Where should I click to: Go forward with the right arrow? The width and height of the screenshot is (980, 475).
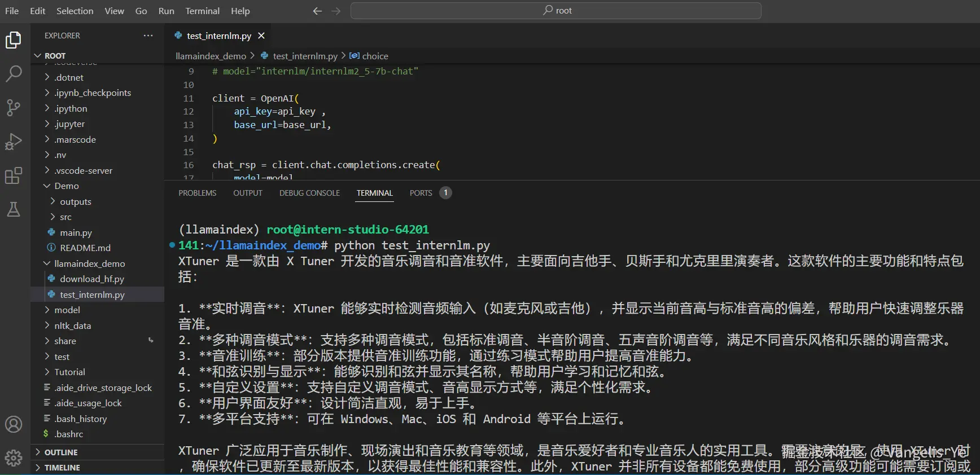336,11
